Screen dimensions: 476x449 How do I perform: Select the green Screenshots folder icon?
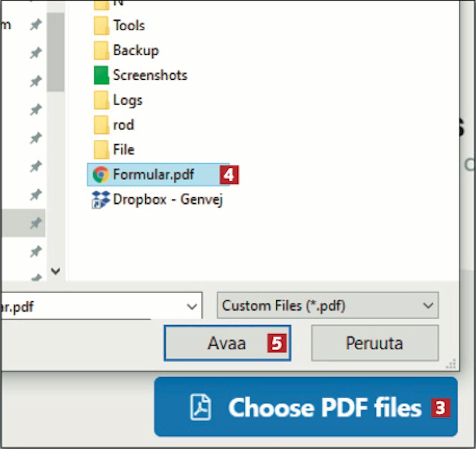tap(101, 75)
